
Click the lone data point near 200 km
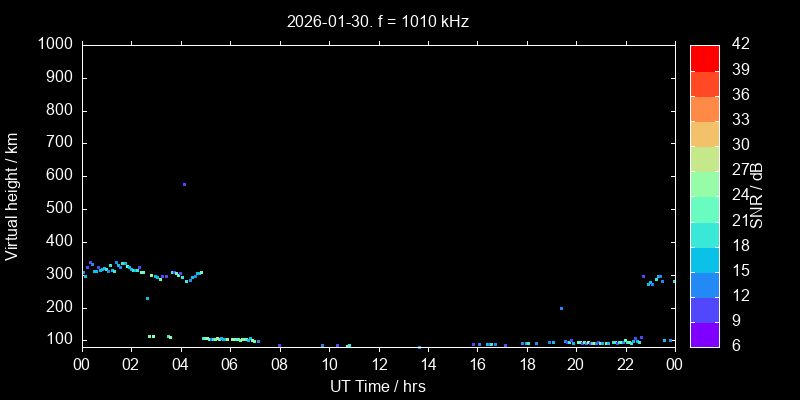561,309
